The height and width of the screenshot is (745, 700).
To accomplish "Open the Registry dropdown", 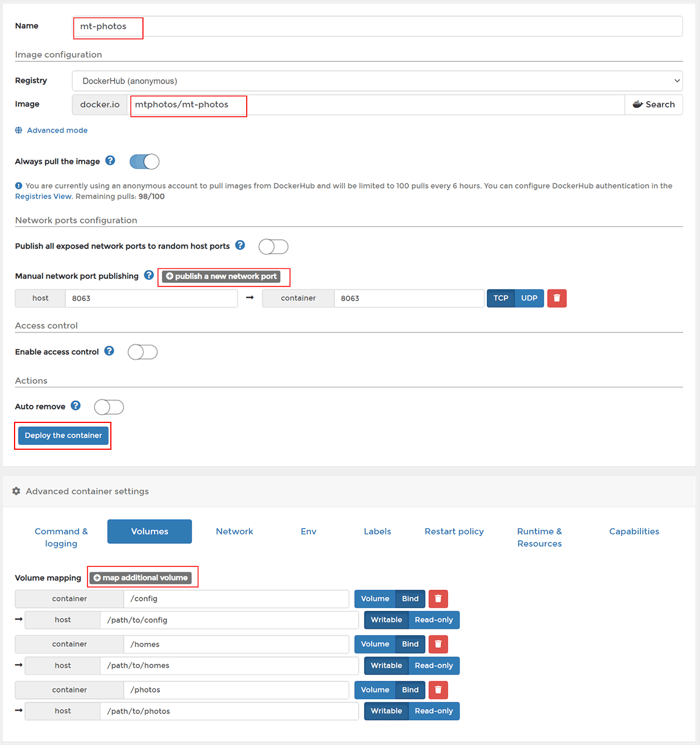I will (x=377, y=81).
